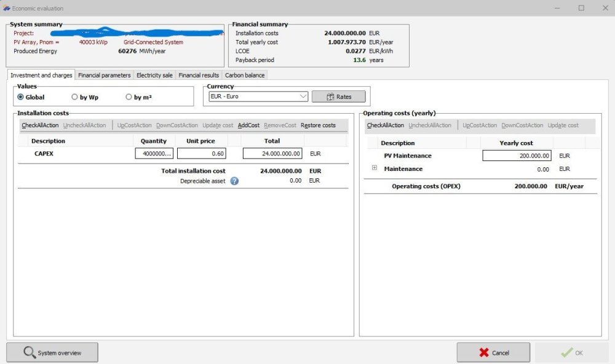The width and height of the screenshot is (615, 364).
Task: Expand the Maintenance row tree node
Action: coord(374,168)
